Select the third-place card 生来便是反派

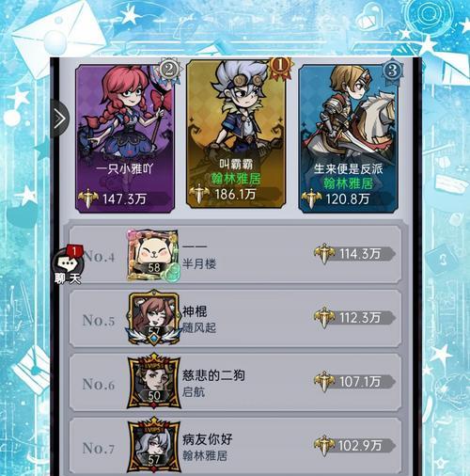(x=348, y=139)
